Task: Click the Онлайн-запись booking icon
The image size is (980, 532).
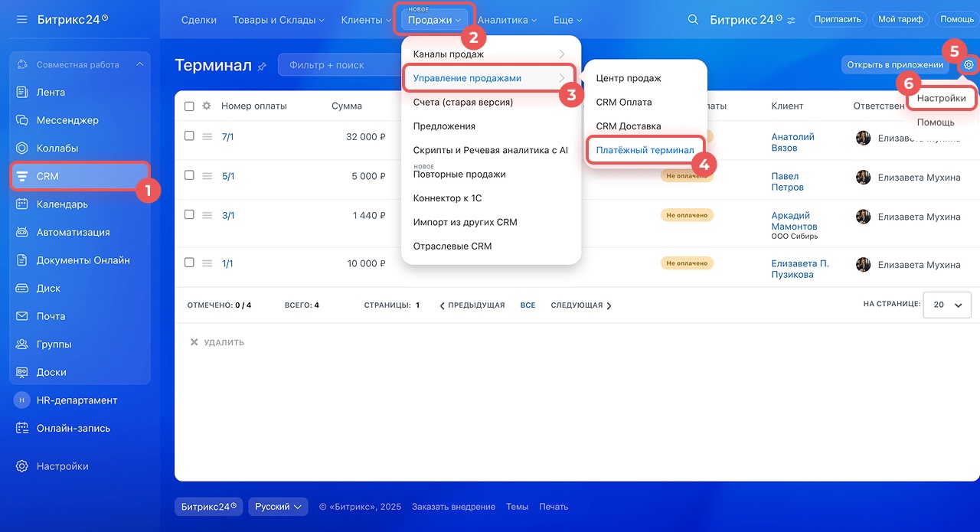Action: coord(22,429)
